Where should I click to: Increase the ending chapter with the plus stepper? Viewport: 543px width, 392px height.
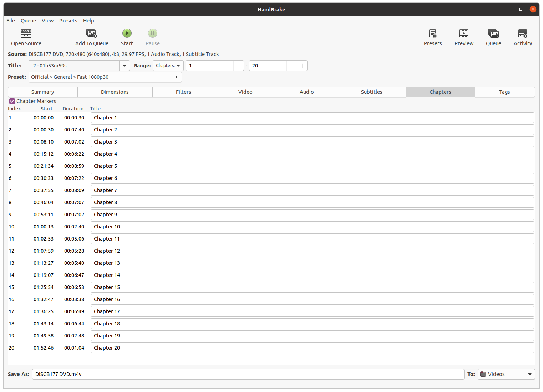[302, 66]
